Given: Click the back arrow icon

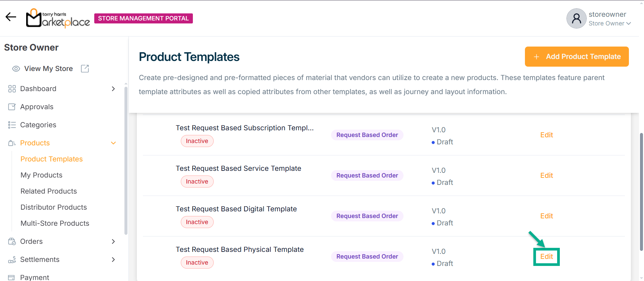Looking at the screenshot, I should pyautogui.click(x=11, y=17).
